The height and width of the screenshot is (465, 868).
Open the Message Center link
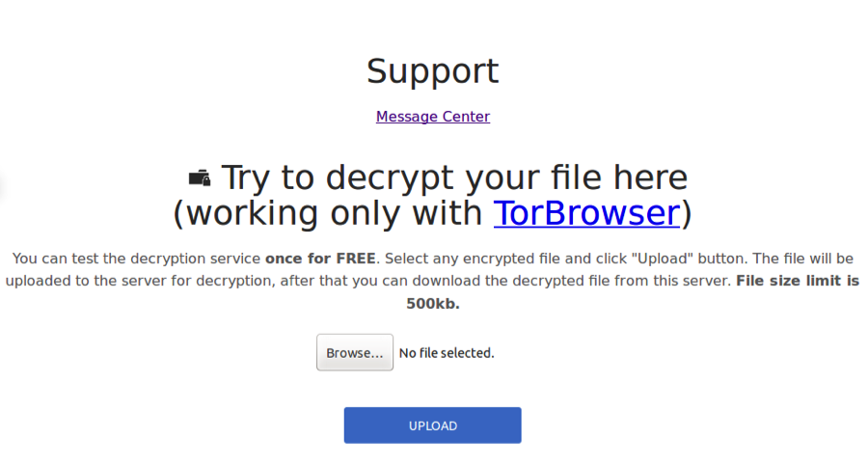tap(433, 117)
